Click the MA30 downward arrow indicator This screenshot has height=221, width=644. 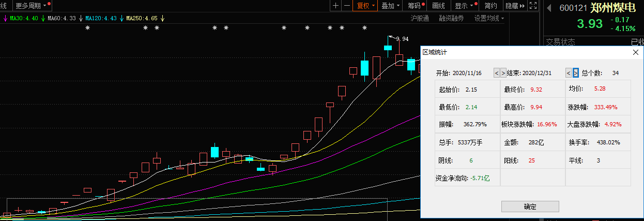(42, 18)
